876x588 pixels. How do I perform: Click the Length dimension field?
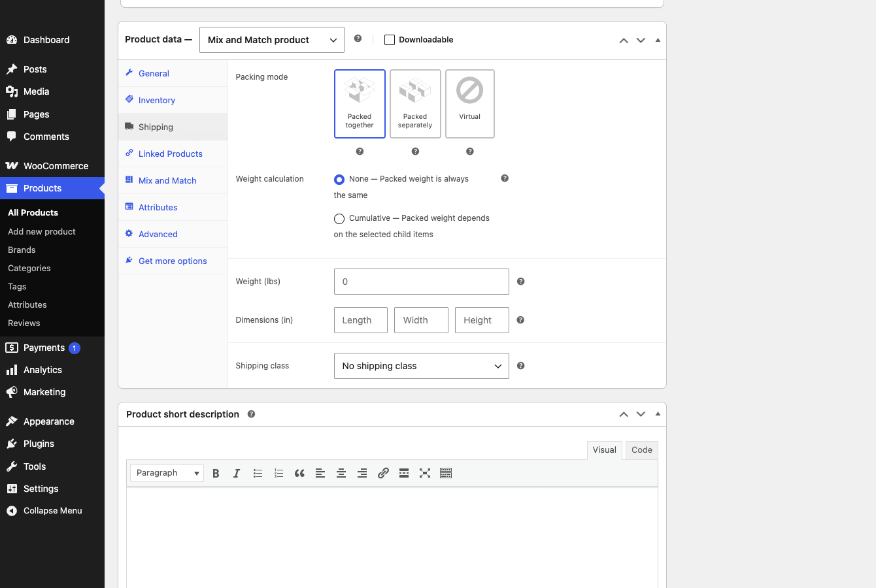(361, 320)
